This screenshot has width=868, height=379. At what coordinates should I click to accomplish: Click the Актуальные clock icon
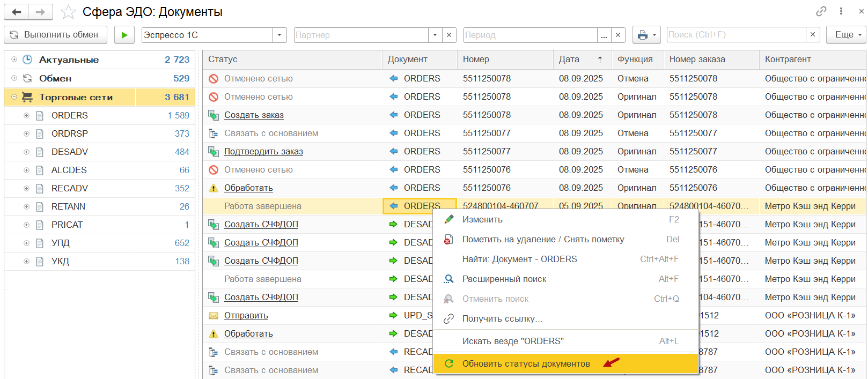pyautogui.click(x=27, y=60)
